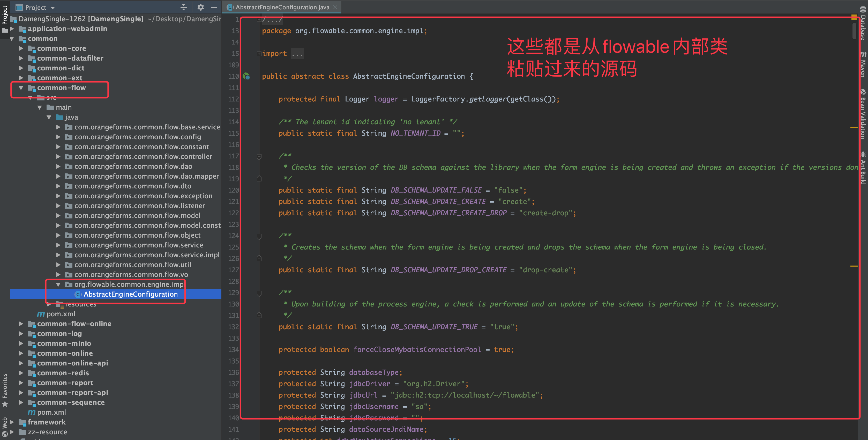
Task: Click the class icon next to AbstractEngineConfiguration
Action: [x=78, y=294]
